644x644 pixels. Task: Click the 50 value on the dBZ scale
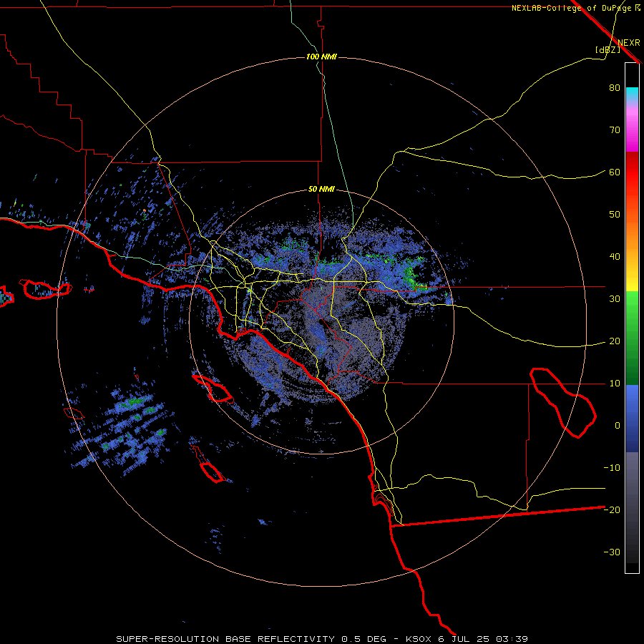pyautogui.click(x=615, y=215)
